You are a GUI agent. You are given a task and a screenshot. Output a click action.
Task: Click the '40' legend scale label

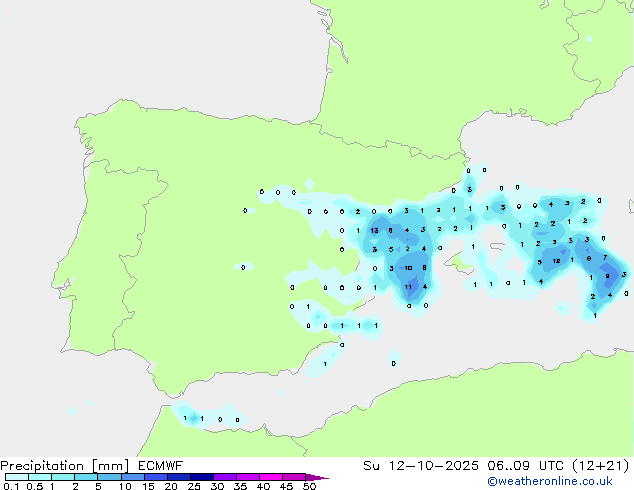(263, 486)
